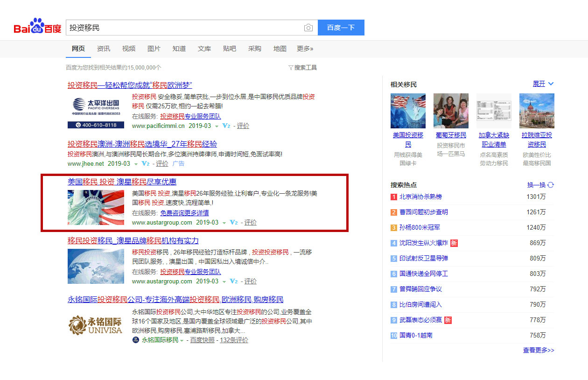Image resolution: width=588 pixels, height=380 pixels.
Task: Click 美国投资移民 thumbnail image
Action: pyautogui.click(x=408, y=111)
